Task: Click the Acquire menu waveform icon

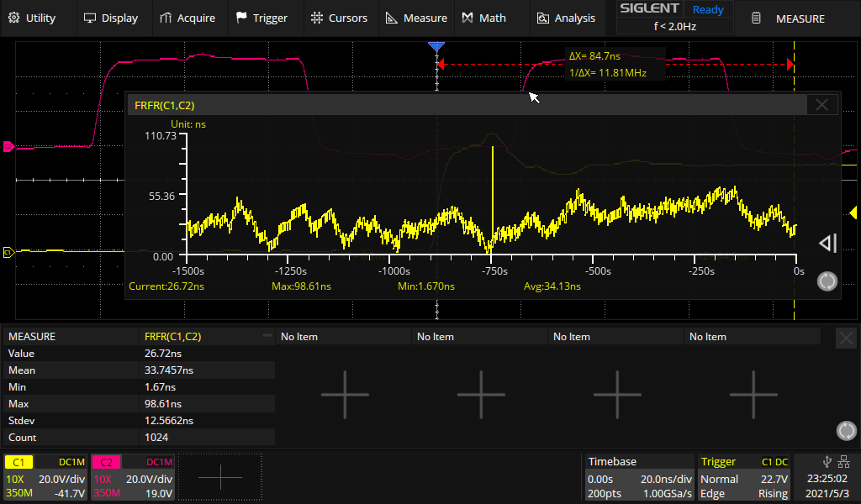Action: [166, 18]
